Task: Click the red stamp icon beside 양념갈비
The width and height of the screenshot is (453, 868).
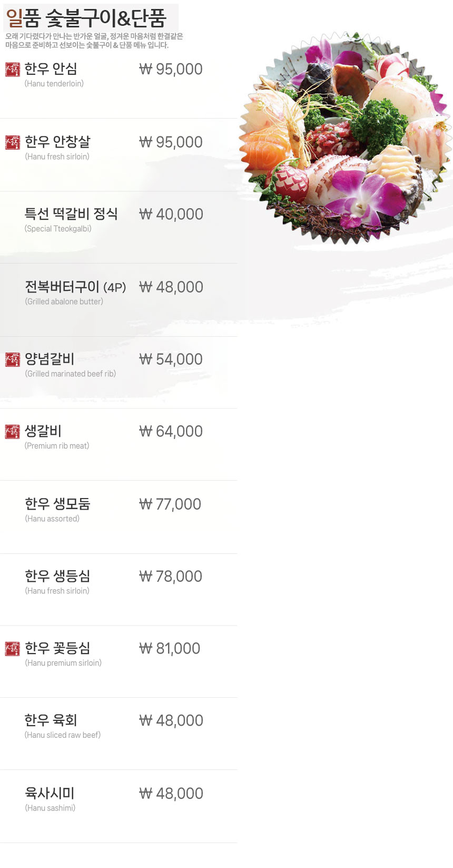Action: tap(12, 359)
